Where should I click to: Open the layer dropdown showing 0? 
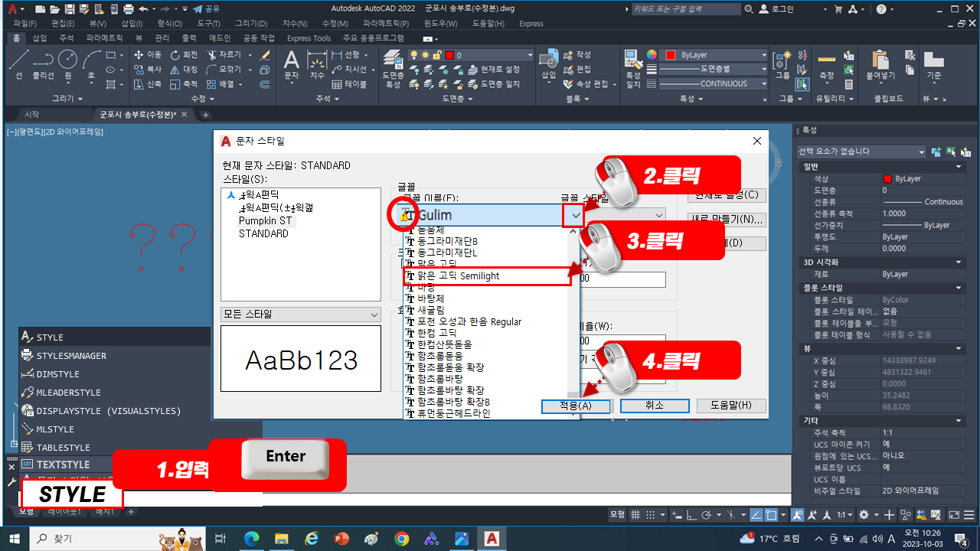click(x=471, y=55)
